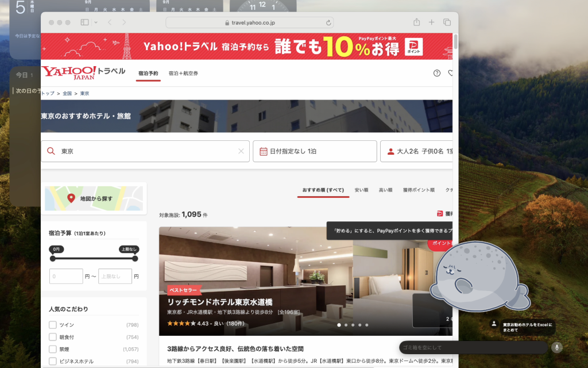Check the 朝食付 filter checkbox
The image size is (588, 368).
pyautogui.click(x=53, y=337)
